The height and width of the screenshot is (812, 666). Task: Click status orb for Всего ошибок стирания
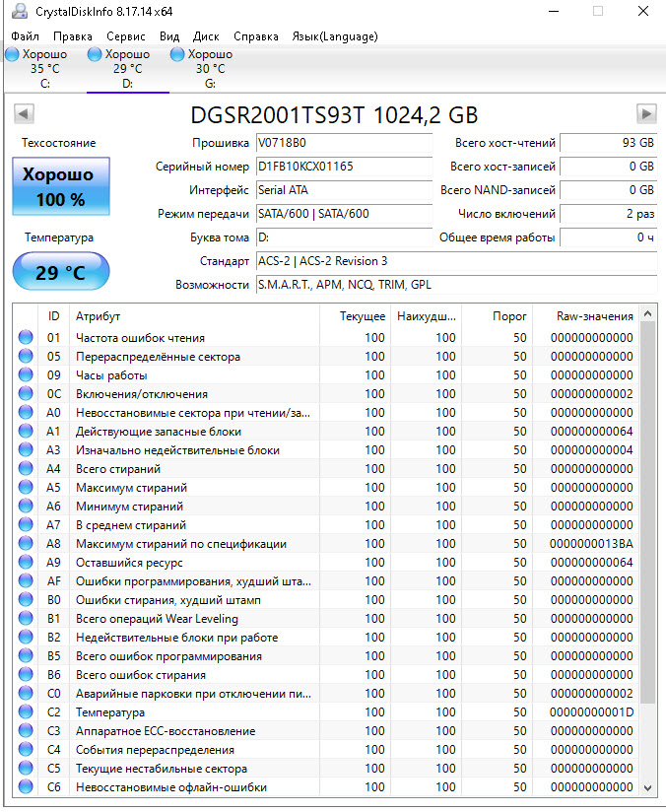click(26, 674)
